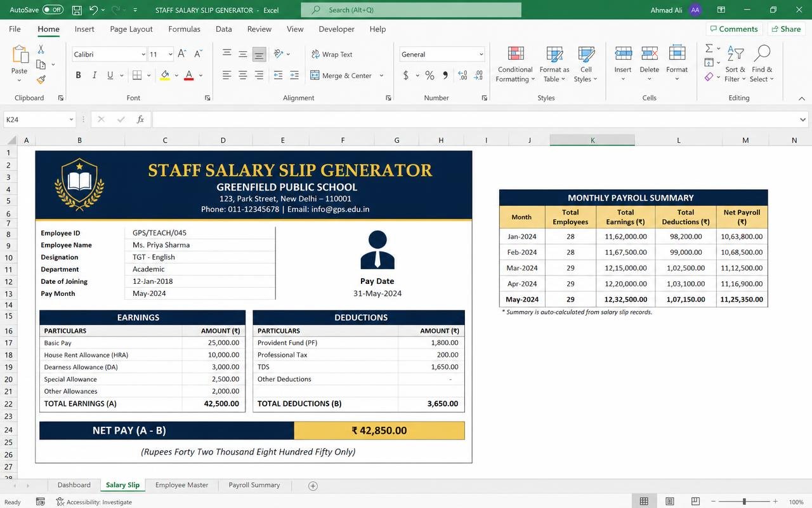812x508 pixels.
Task: Adjust the zoom slider in status bar
Action: pyautogui.click(x=744, y=502)
